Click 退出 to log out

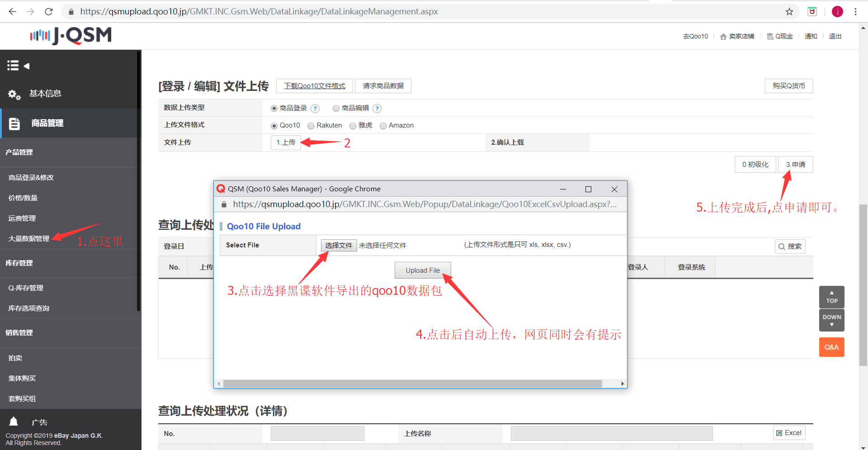[835, 36]
